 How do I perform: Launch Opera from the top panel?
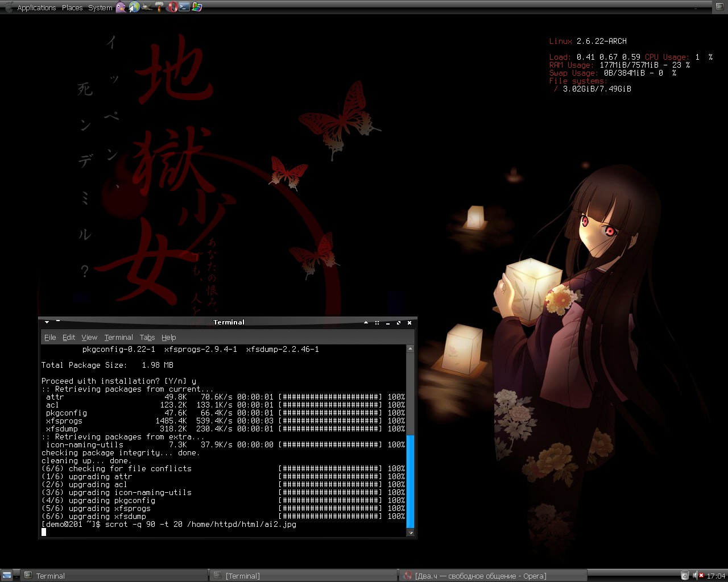172,7
